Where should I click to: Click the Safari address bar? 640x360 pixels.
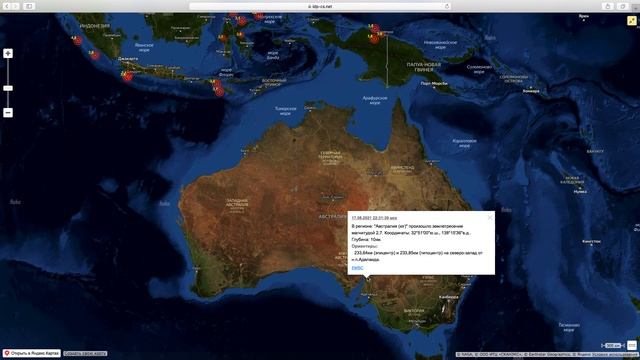(x=320, y=6)
